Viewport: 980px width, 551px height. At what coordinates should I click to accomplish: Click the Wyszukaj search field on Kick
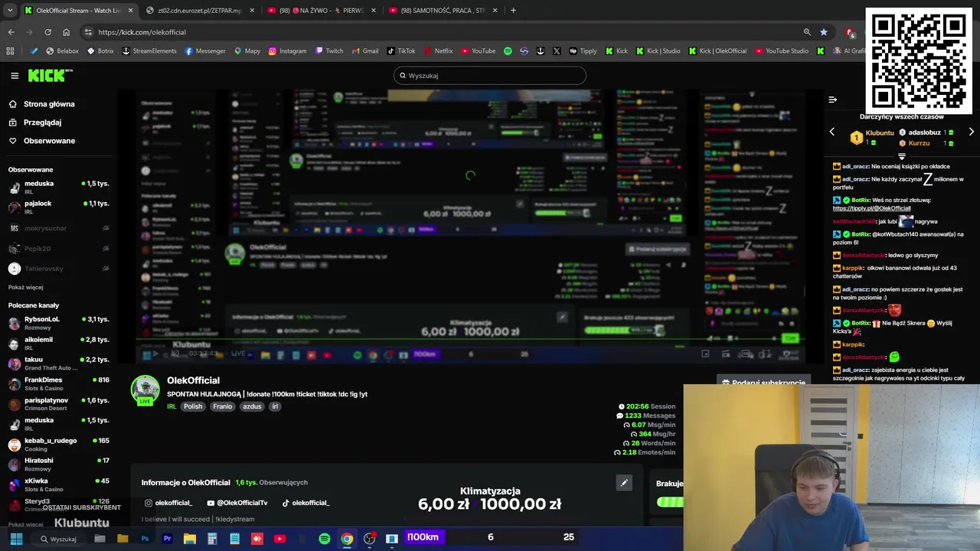tap(490, 76)
